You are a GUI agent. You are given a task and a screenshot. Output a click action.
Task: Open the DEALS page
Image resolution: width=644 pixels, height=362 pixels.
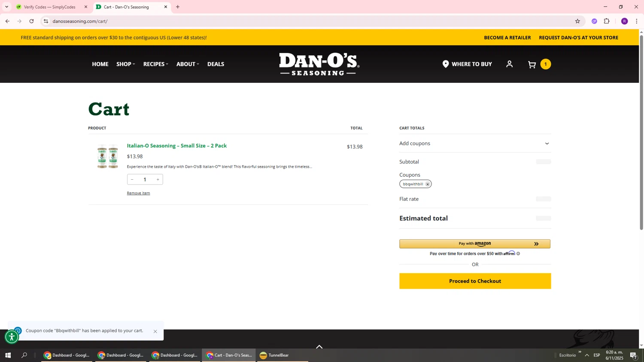point(216,64)
